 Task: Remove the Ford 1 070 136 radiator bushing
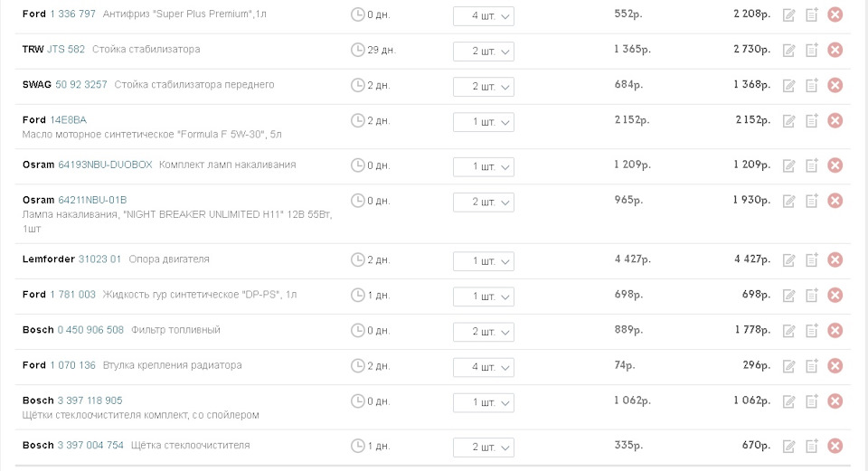pyautogui.click(x=835, y=366)
